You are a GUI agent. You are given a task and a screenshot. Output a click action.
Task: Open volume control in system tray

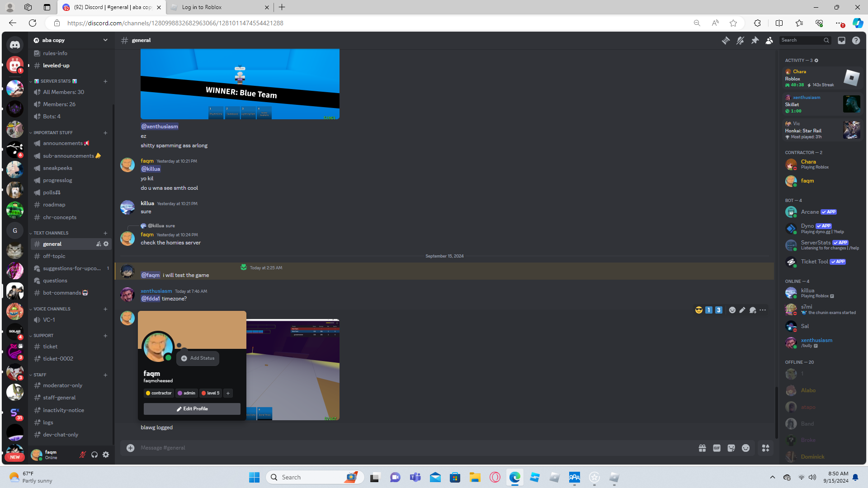coord(812,477)
